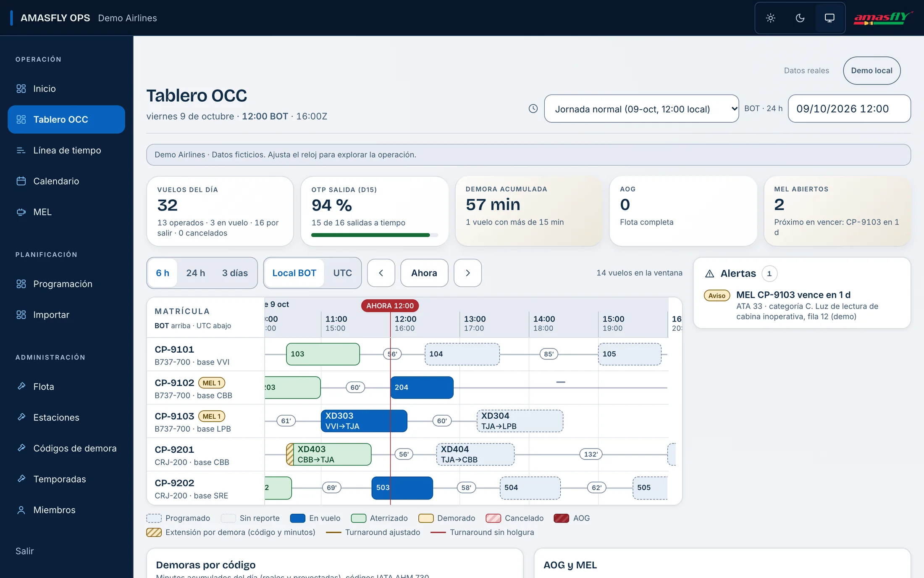This screenshot has width=924, height=578.
Task: Click the En vuelo blue legend swatch
Action: 298,518
